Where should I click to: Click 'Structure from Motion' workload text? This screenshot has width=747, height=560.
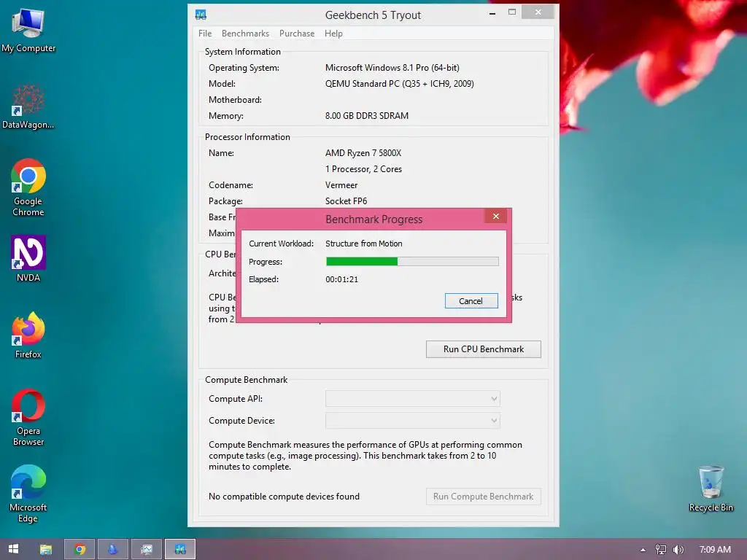(363, 244)
